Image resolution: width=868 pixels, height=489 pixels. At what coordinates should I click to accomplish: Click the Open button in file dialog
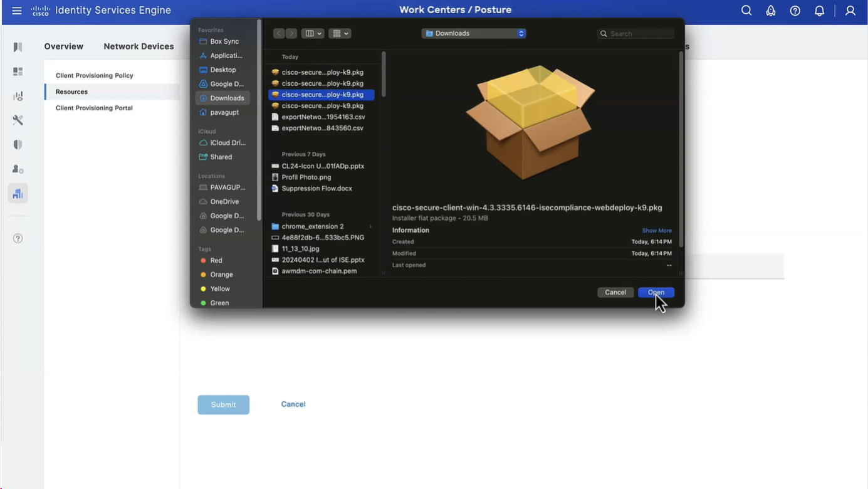[656, 292]
